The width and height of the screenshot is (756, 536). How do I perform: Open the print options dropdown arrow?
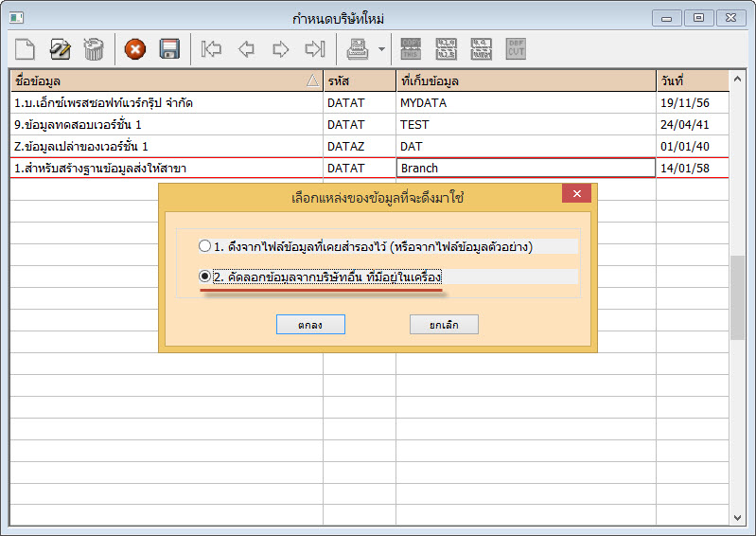click(382, 49)
